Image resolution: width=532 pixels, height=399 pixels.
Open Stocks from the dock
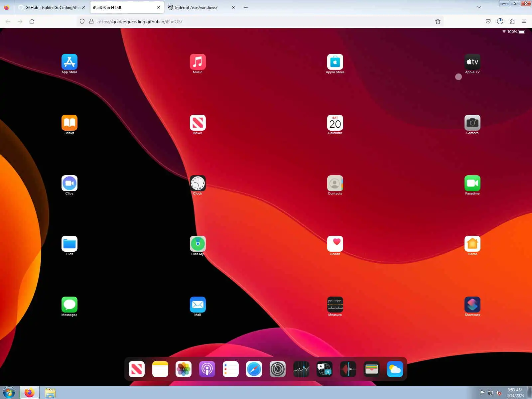(x=301, y=369)
